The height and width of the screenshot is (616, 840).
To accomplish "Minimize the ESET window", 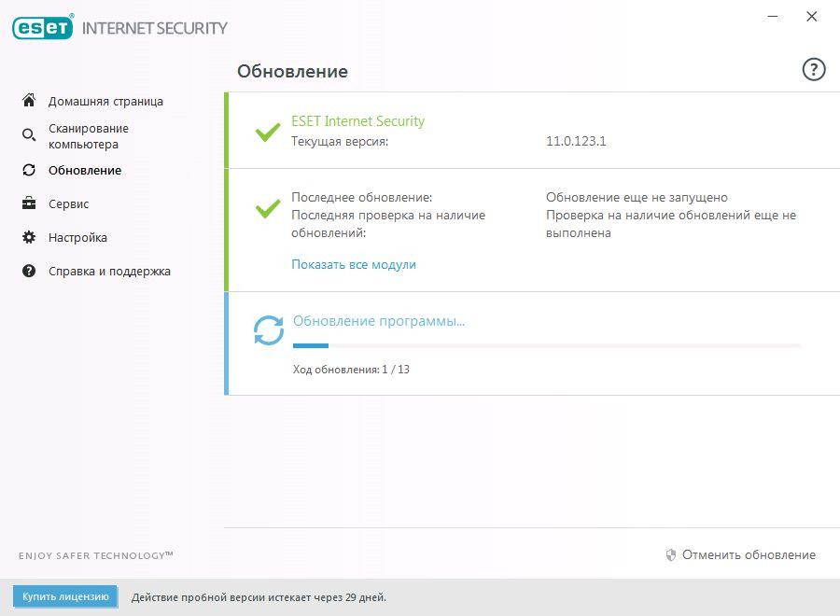I will 773,17.
